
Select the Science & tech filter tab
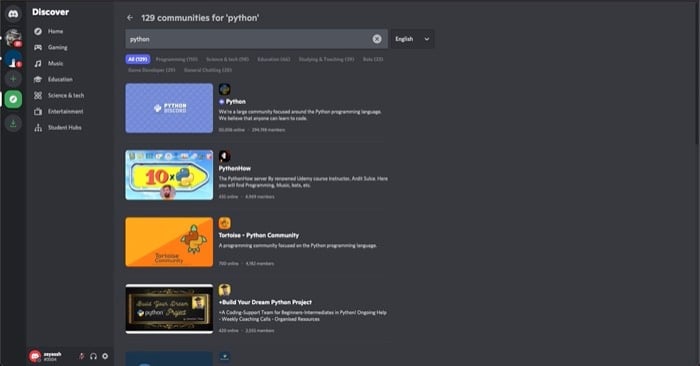click(x=227, y=59)
